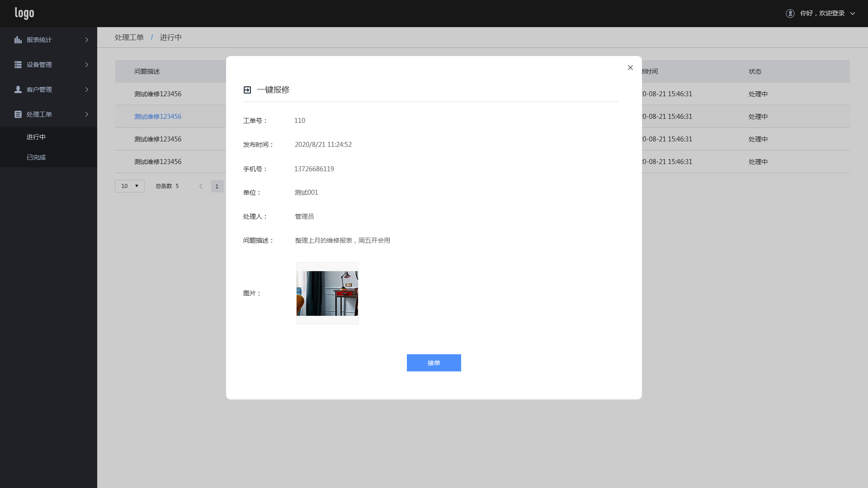Click the server icon beside 设备管理
This screenshot has width=868, height=488.
pos(18,65)
